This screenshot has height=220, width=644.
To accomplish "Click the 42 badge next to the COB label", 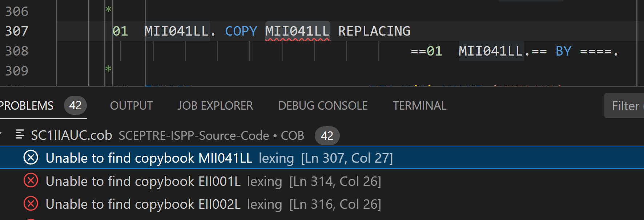I will point(327,135).
